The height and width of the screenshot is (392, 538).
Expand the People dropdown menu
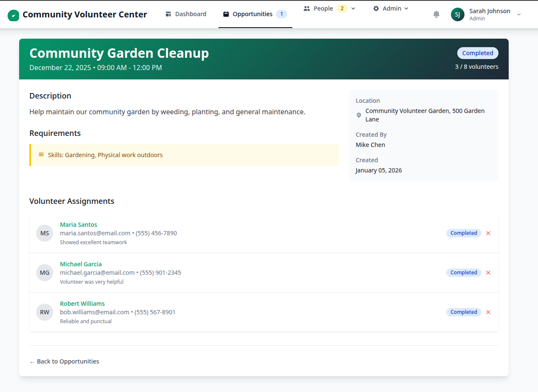click(330, 8)
